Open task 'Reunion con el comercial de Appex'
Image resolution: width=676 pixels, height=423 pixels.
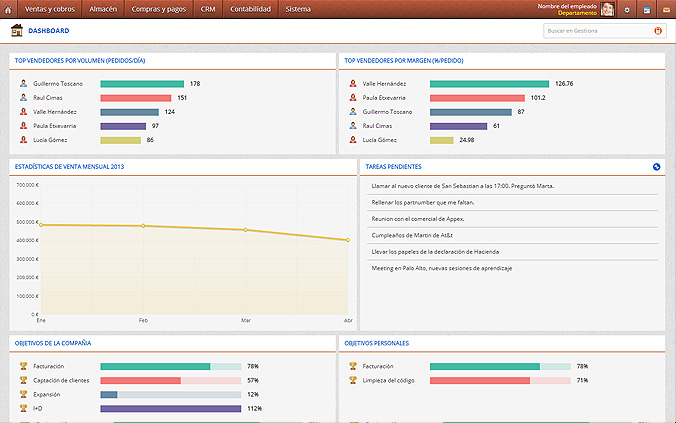(417, 219)
